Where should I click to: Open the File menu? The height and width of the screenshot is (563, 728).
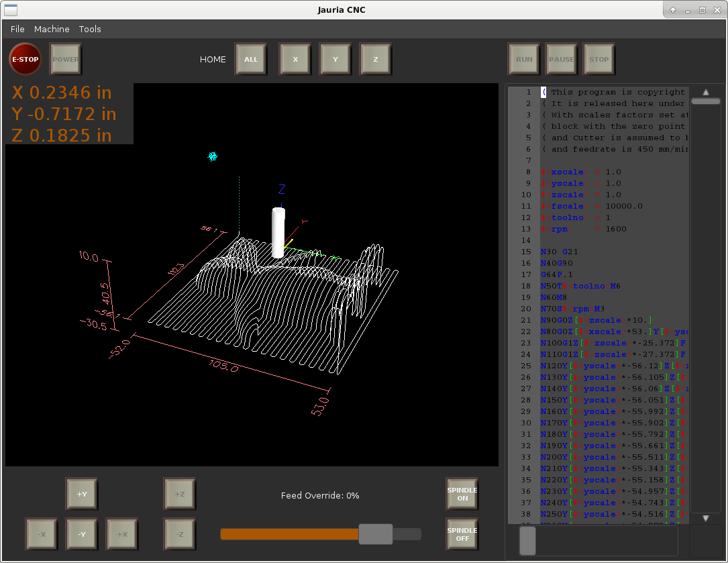pos(17,29)
